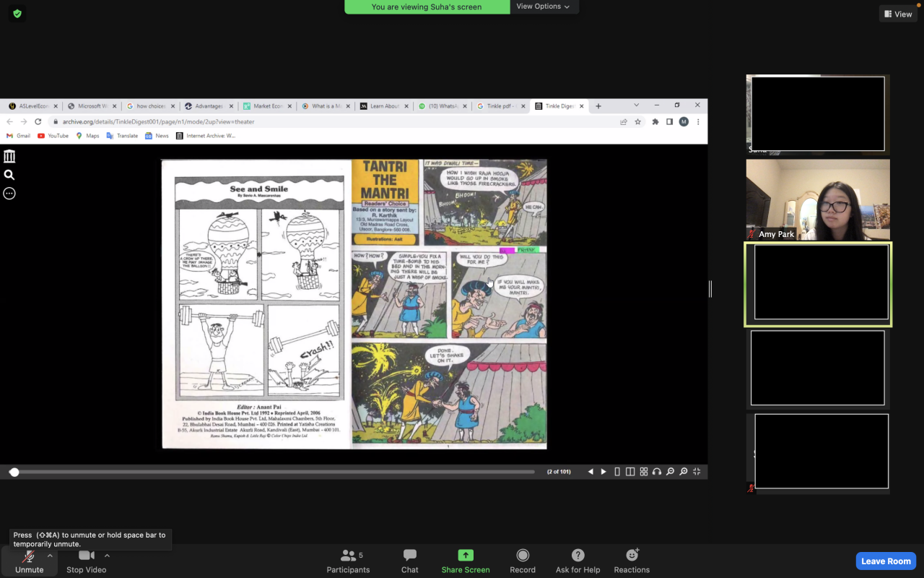Switch to the Microsoft W browser tab
The width and height of the screenshot is (924, 578).
click(92, 106)
